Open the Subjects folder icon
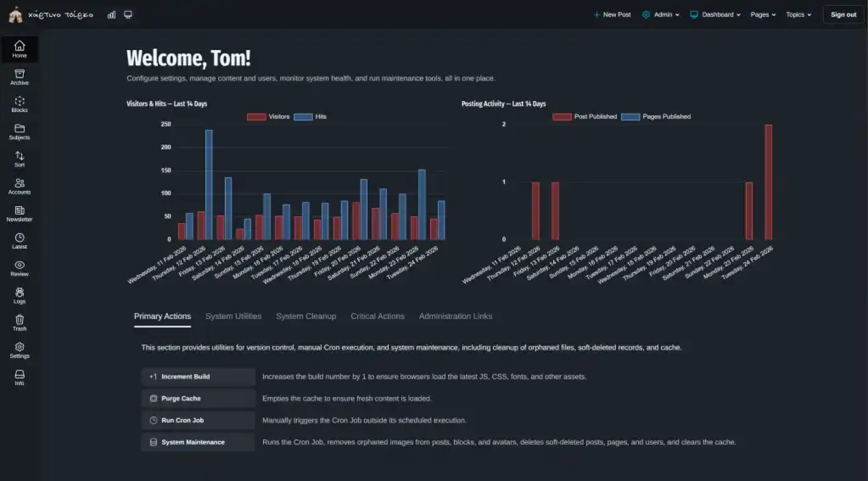 [x=19, y=132]
